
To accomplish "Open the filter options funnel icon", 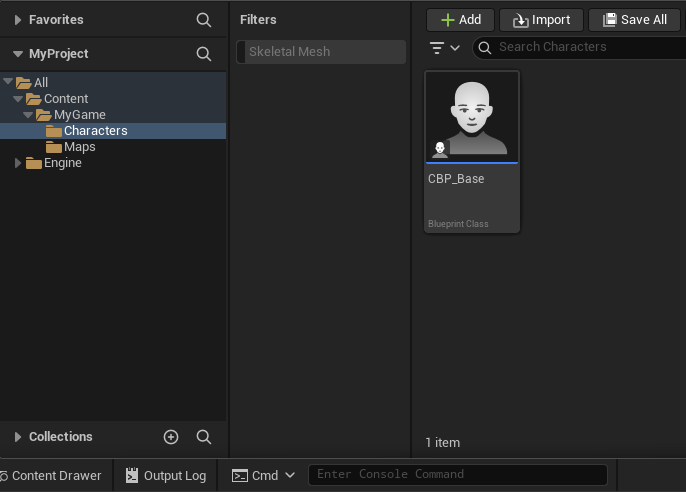I will 444,47.
